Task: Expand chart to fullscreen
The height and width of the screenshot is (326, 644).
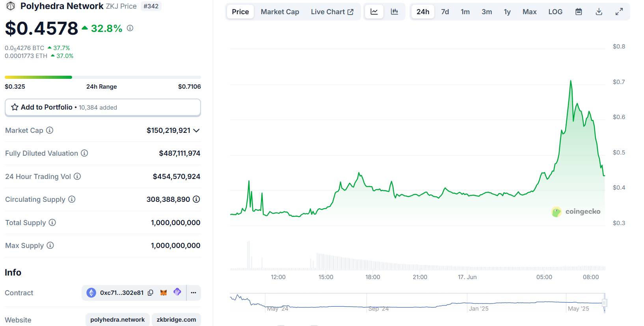Action: (x=619, y=12)
